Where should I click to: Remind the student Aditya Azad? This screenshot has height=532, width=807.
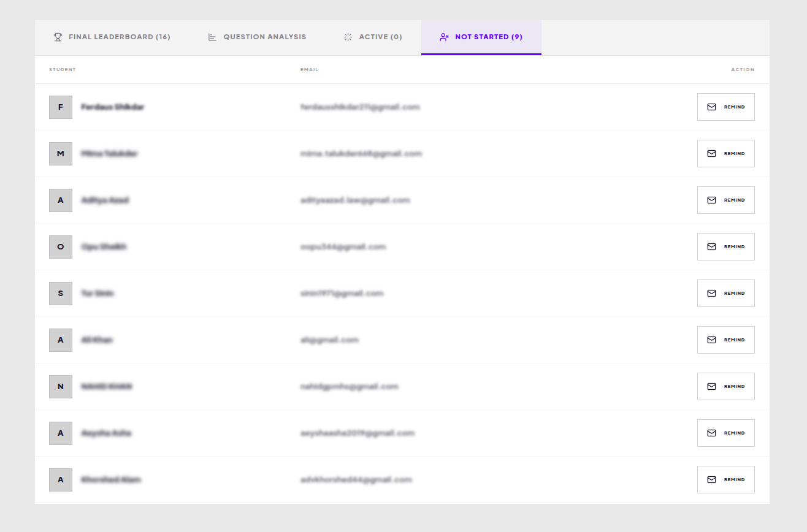coord(726,200)
